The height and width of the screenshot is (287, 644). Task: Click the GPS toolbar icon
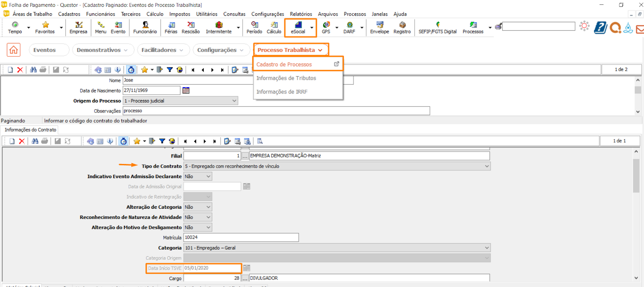click(326, 27)
